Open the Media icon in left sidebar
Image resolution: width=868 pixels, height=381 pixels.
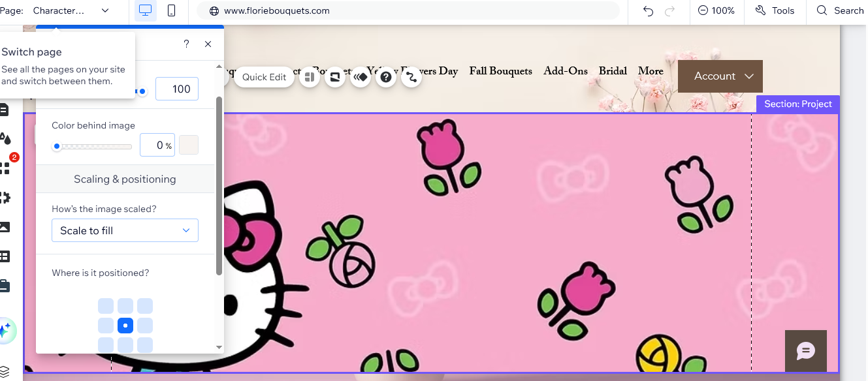[5, 227]
